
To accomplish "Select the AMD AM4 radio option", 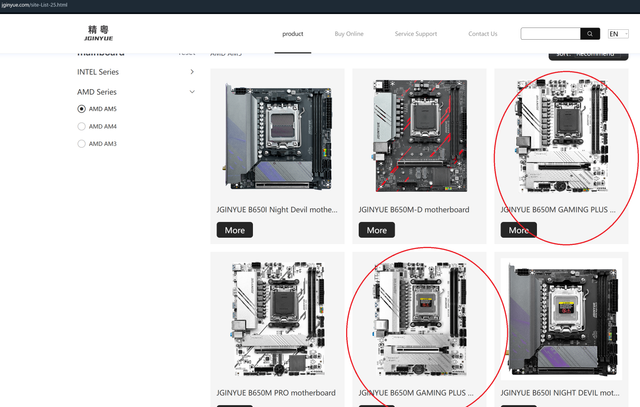I will pos(81,127).
